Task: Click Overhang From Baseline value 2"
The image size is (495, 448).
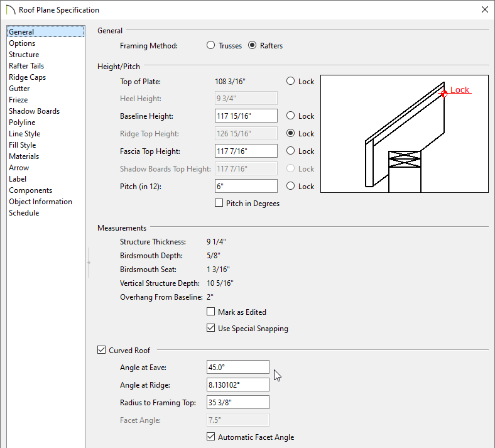Action: [x=210, y=297]
